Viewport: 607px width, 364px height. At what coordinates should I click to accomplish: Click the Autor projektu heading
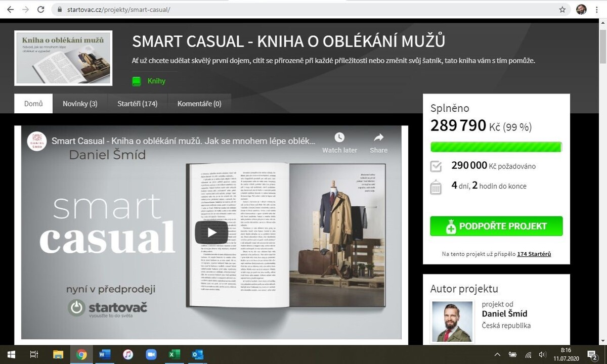(464, 289)
